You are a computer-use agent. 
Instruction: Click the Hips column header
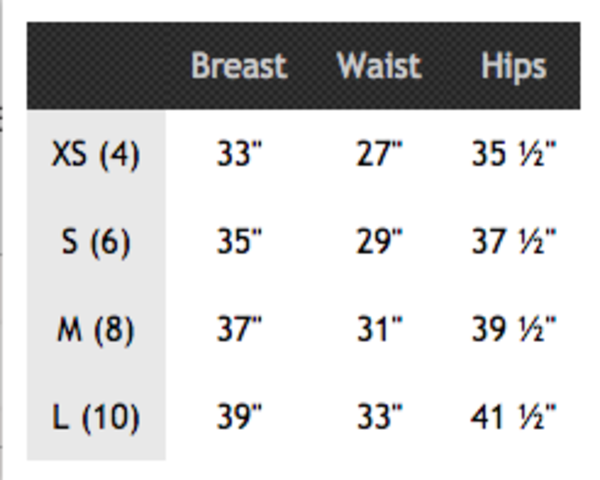(x=513, y=66)
